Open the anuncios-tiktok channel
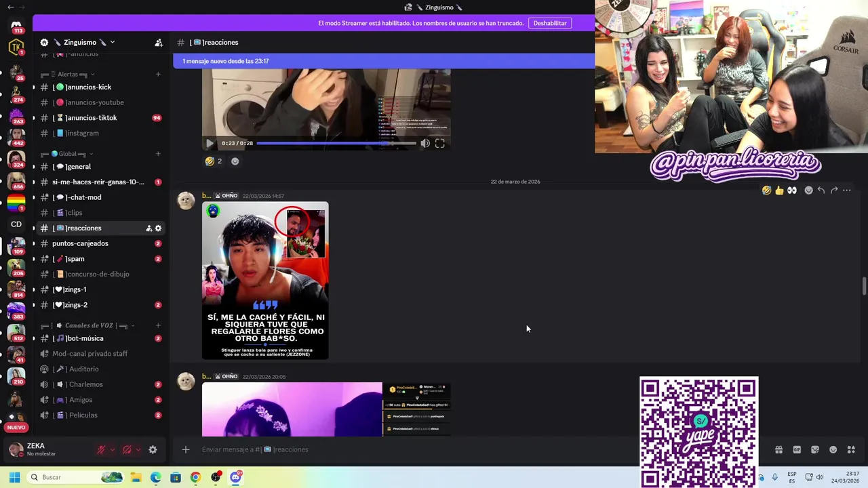Image resolution: width=868 pixels, height=488 pixels. [x=100, y=118]
